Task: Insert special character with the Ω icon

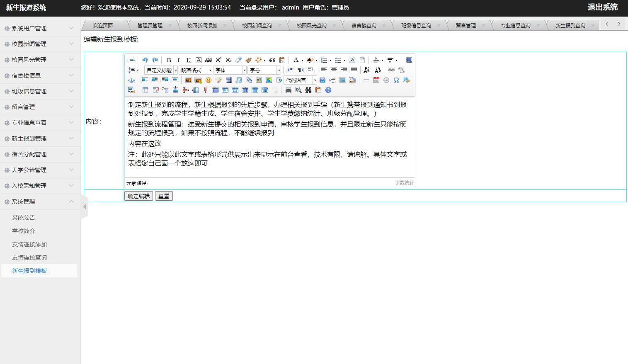Action: point(396,80)
